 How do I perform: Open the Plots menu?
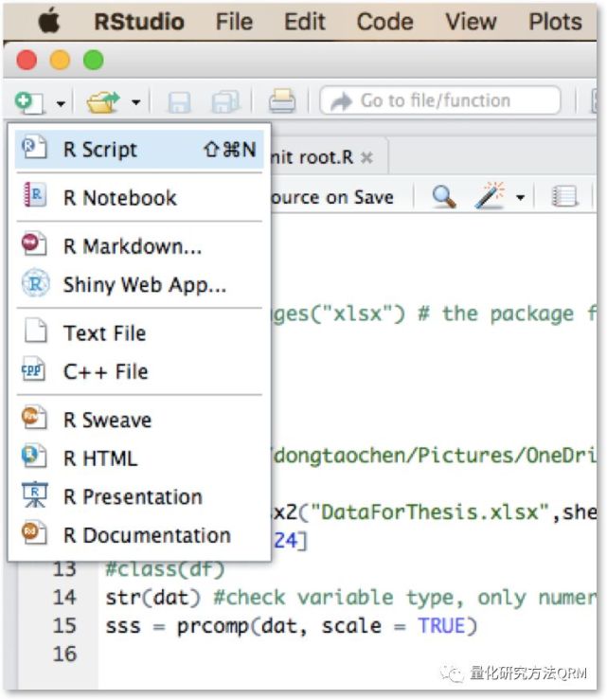pos(556,22)
